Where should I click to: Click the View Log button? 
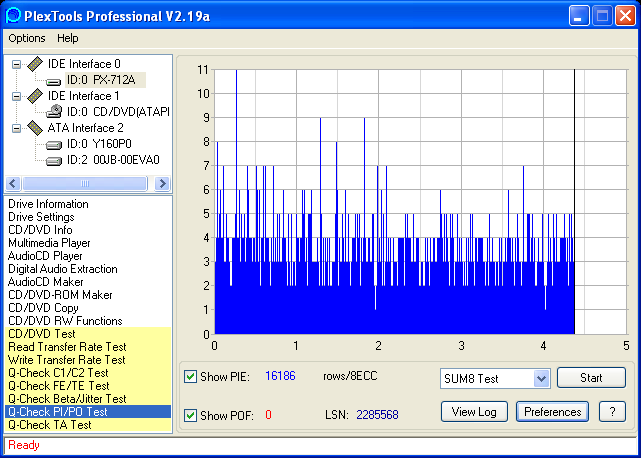(x=474, y=411)
